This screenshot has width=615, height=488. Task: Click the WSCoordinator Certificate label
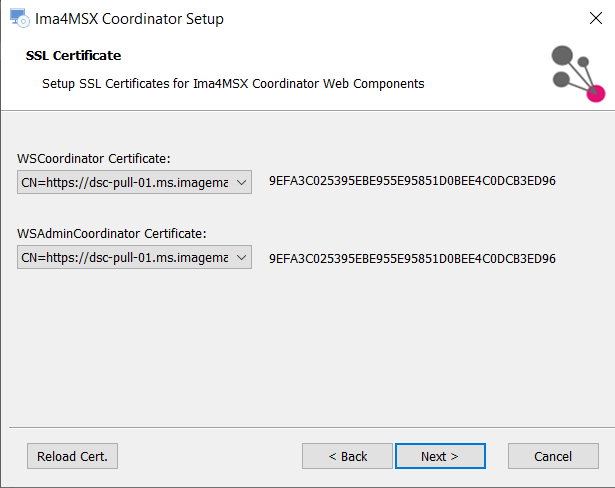(x=94, y=158)
